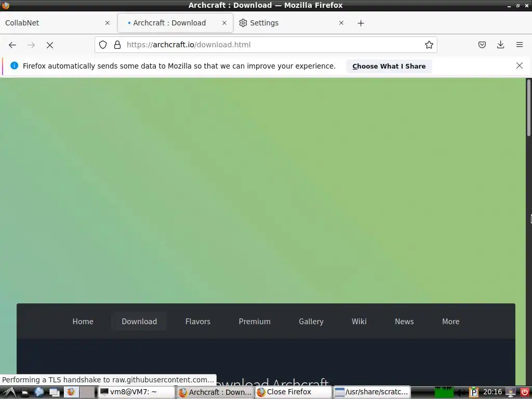Close the Archcraft : Download tab
This screenshot has width=532, height=399.
(x=224, y=23)
